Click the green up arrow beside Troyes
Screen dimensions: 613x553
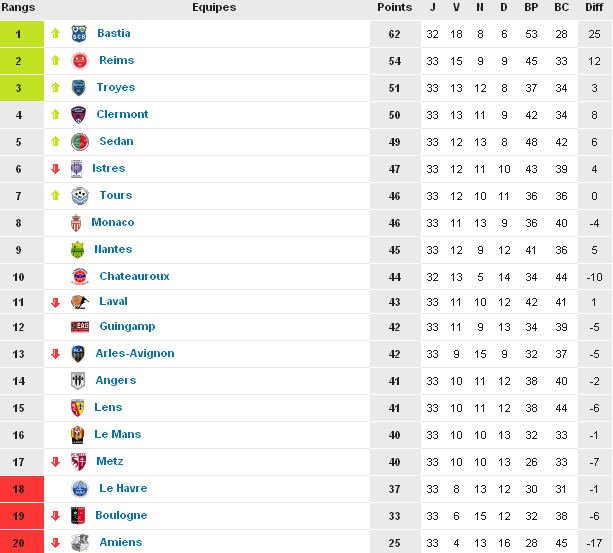56,88
